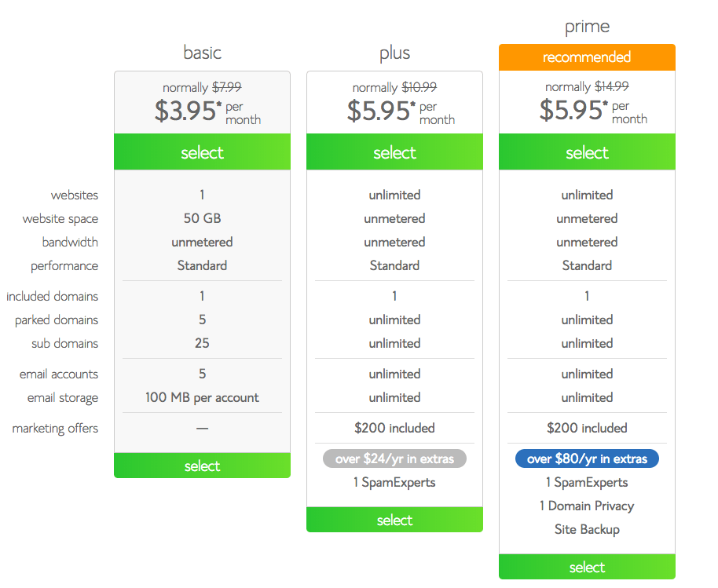The image size is (718, 588).
Task: Click bottom select button under prime plan
Action: click(x=587, y=567)
